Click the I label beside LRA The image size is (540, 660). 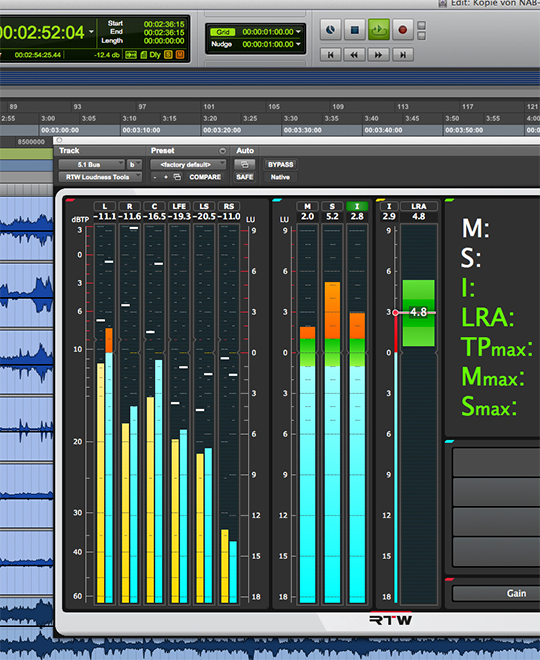[x=389, y=206]
